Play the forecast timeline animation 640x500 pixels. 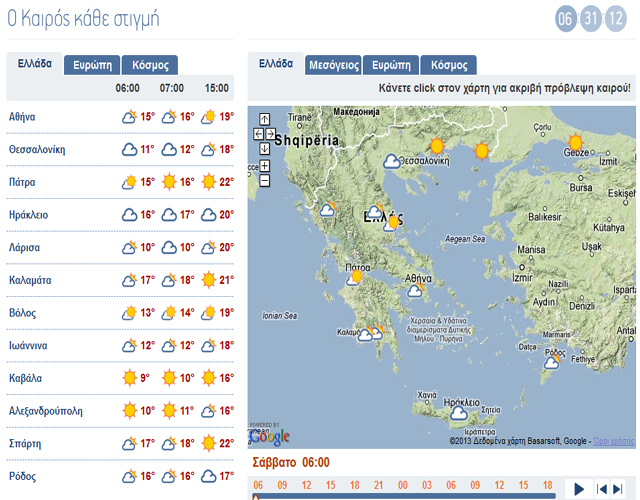click(577, 488)
